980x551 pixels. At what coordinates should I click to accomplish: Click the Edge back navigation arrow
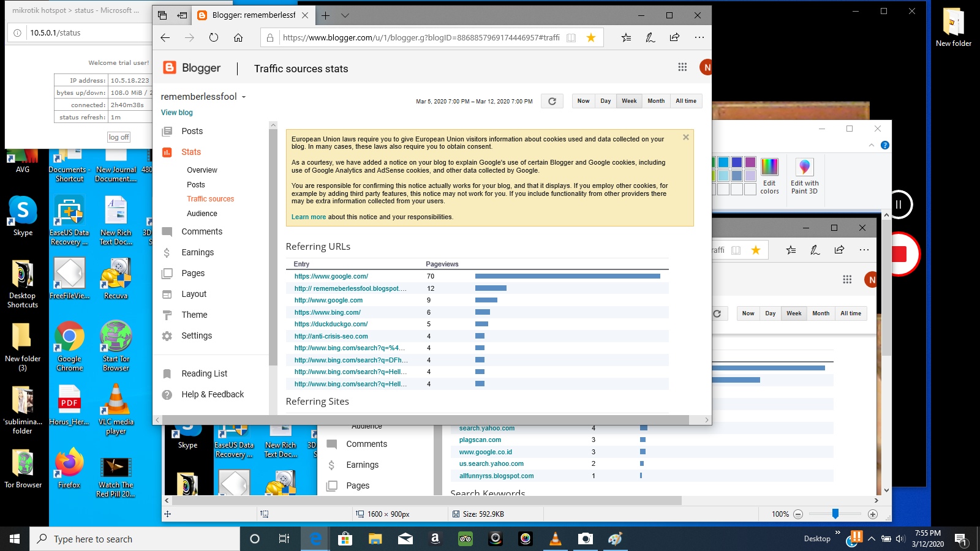(x=165, y=37)
